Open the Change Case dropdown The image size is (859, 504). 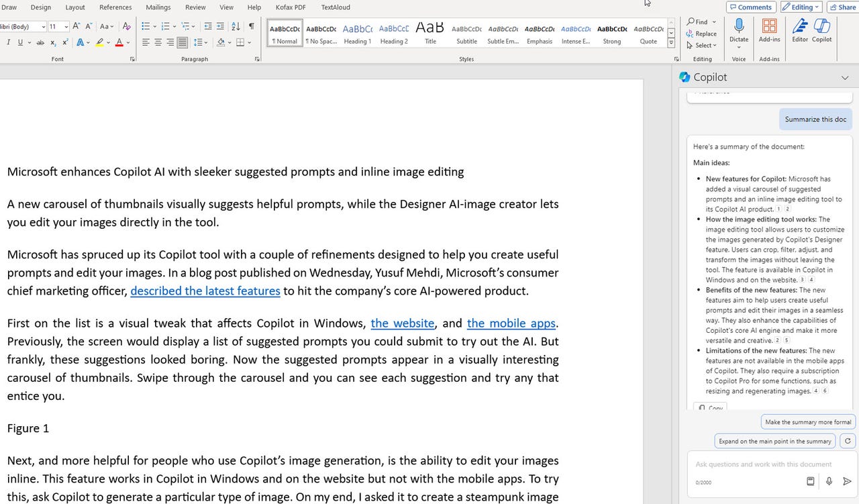pyautogui.click(x=107, y=26)
